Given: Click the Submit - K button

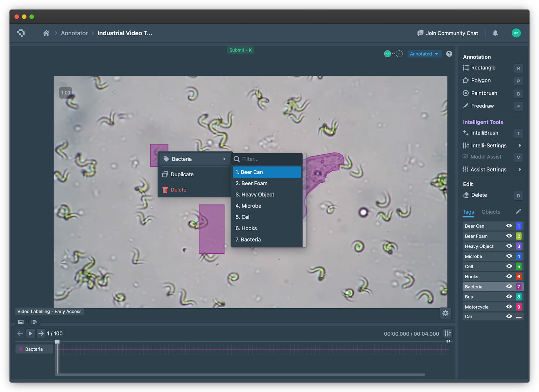Looking at the screenshot, I should [241, 50].
